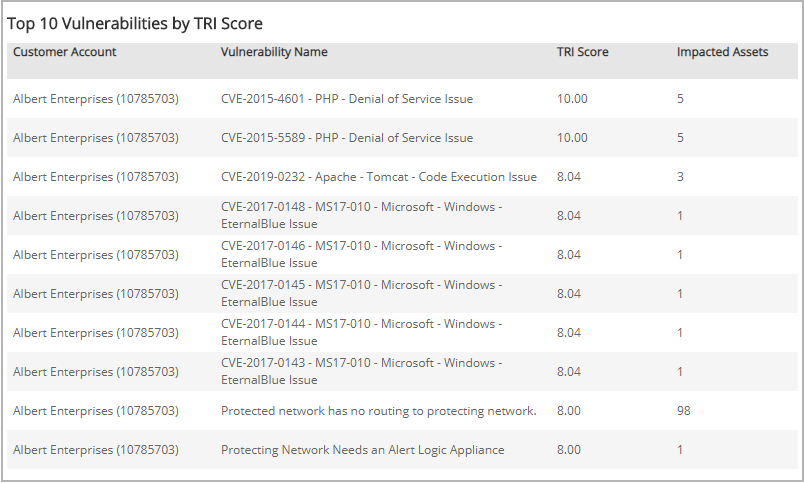Open the CVE-2017-0143 EternalBlue Issue vulnerability
The height and width of the screenshot is (483, 804).
click(x=361, y=371)
